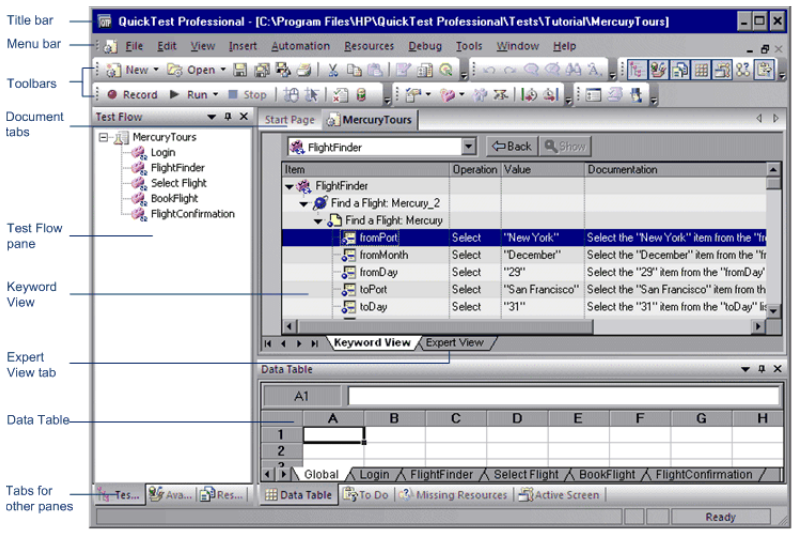Select the fromMonth row in Keyword View
Image resolution: width=806 pixels, height=542 pixels.
[x=524, y=255]
